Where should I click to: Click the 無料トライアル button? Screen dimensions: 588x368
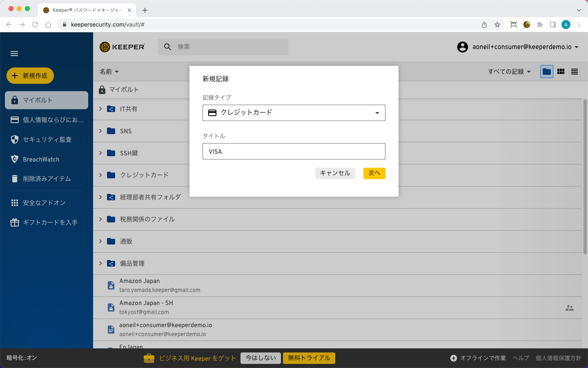(x=309, y=358)
